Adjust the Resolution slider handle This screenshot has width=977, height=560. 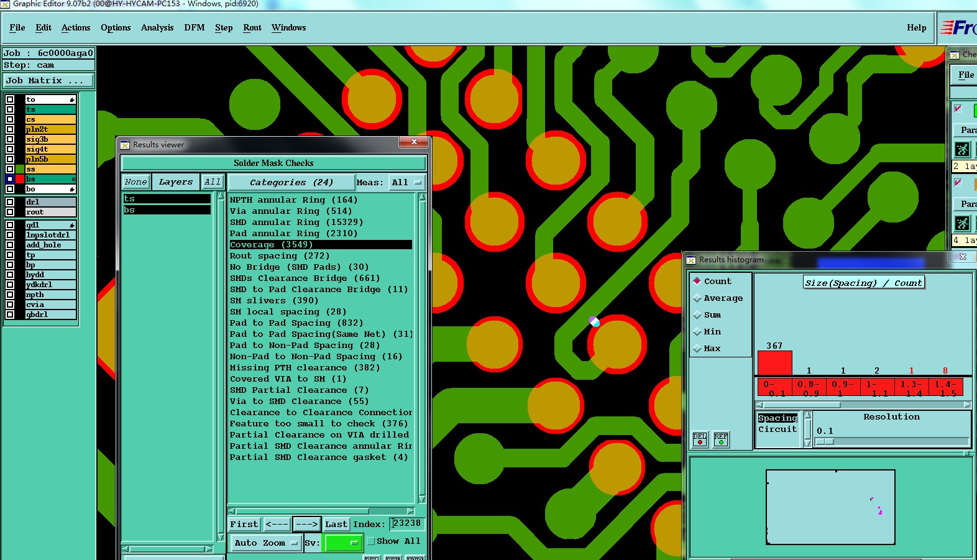[824, 442]
